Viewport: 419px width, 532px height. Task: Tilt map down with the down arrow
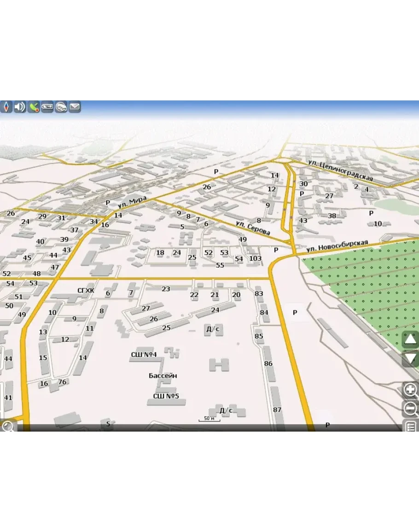click(410, 358)
